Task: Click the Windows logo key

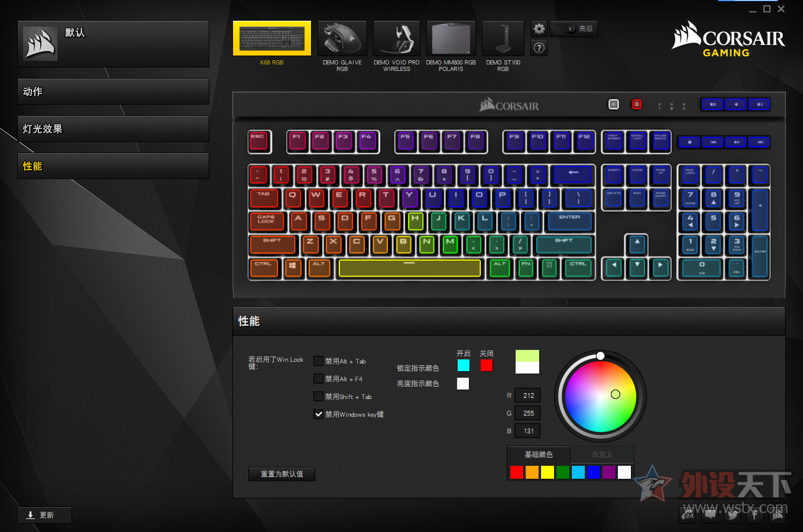Action: coord(293,268)
